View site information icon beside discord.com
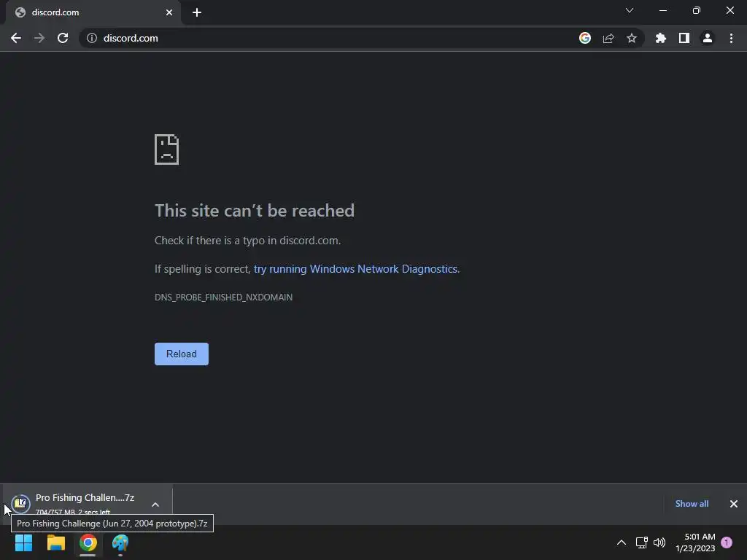Viewport: 747px width, 560px height. [92, 38]
